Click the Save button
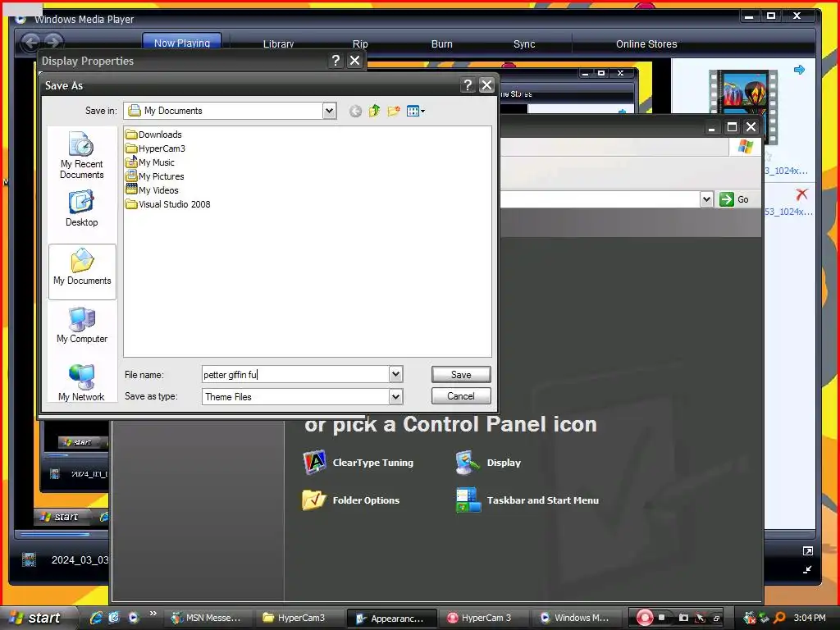This screenshot has height=630, width=840. coord(461,374)
